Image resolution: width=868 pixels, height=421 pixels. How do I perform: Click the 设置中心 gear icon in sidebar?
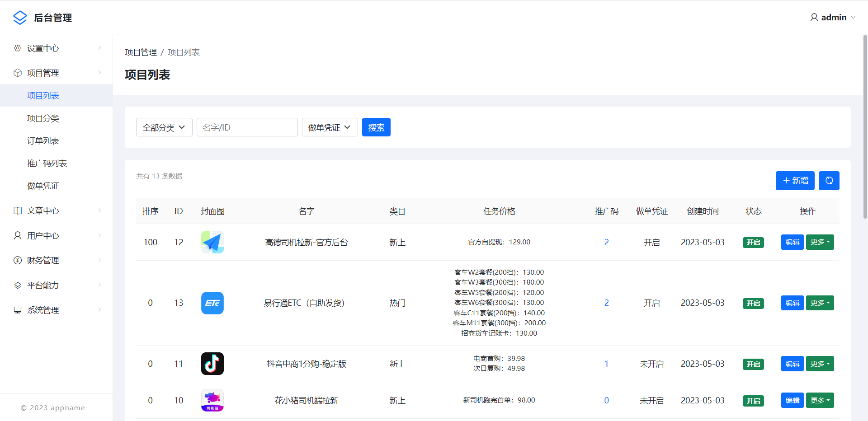click(x=18, y=48)
